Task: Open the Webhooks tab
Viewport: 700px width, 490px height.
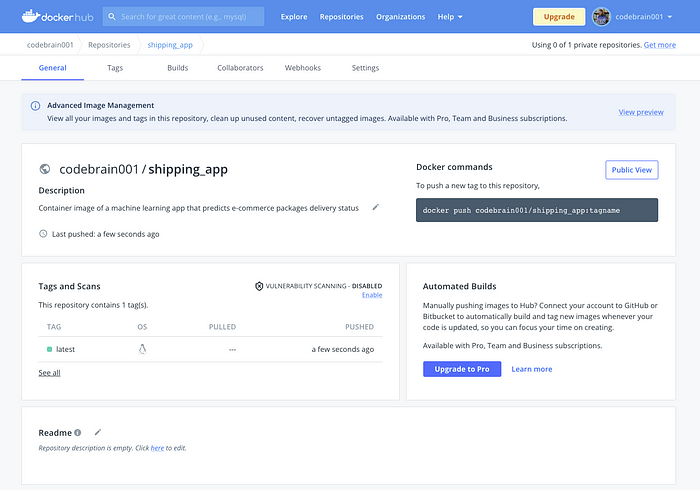Action: pyautogui.click(x=303, y=68)
